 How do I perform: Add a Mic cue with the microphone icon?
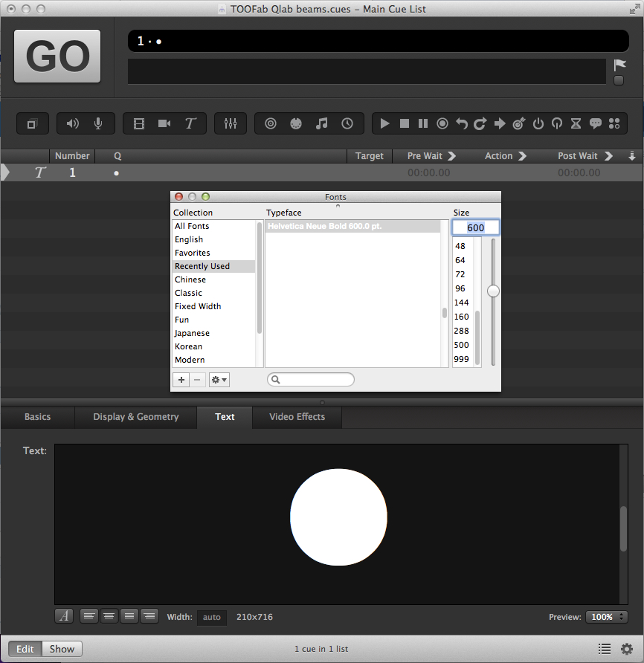point(98,124)
